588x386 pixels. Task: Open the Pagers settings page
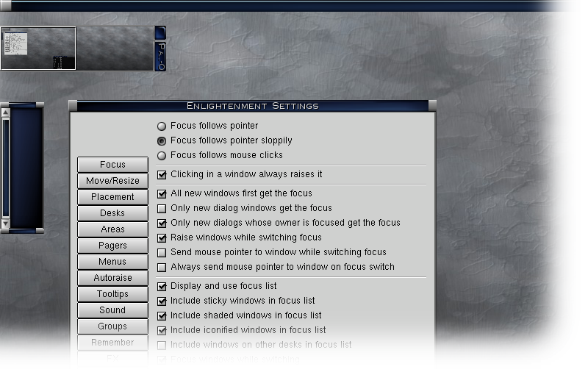point(112,246)
